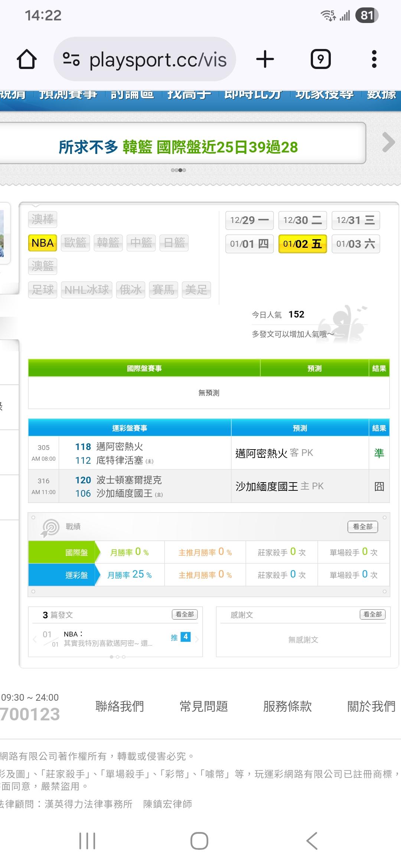Screen dimensions: 401x868
Task: Click the banner carousel pagination dots
Action: (178, 170)
